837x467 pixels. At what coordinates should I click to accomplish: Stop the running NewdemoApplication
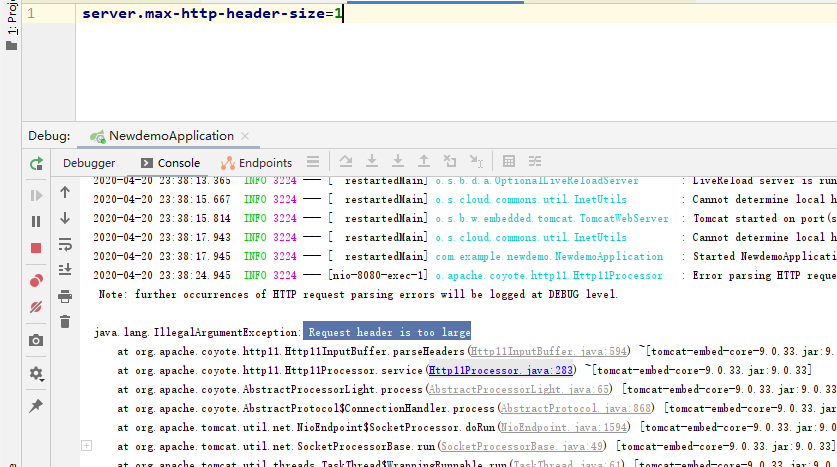(x=36, y=248)
